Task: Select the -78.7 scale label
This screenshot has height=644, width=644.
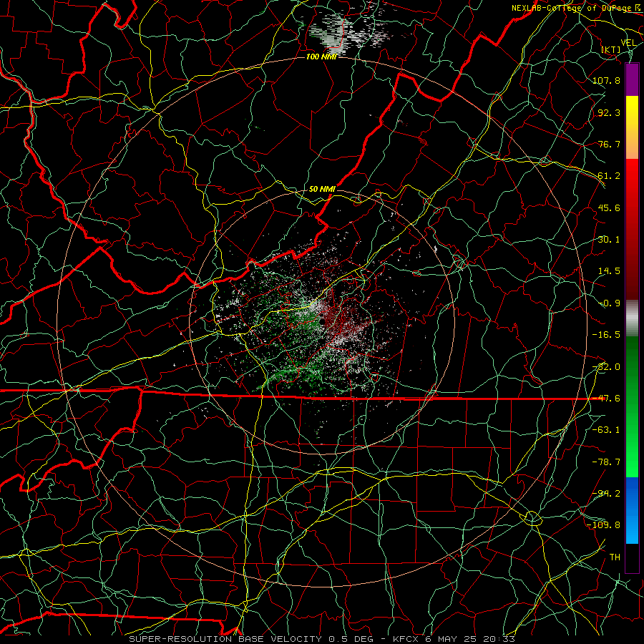Action: pyautogui.click(x=606, y=462)
